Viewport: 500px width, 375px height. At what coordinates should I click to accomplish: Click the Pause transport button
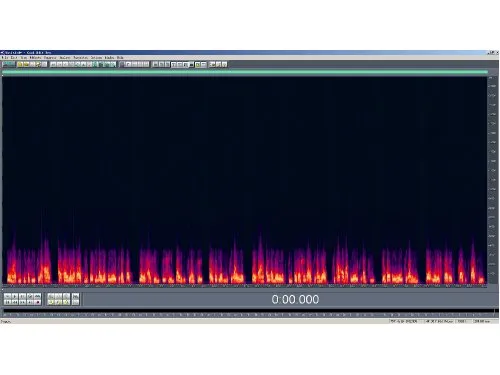[22, 296]
